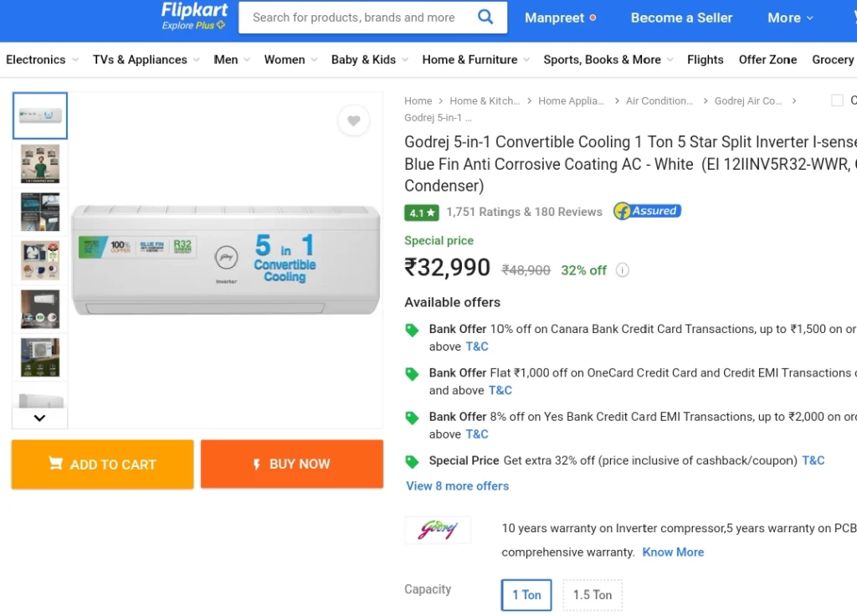Click the 4.1 star rating badge

(x=422, y=213)
